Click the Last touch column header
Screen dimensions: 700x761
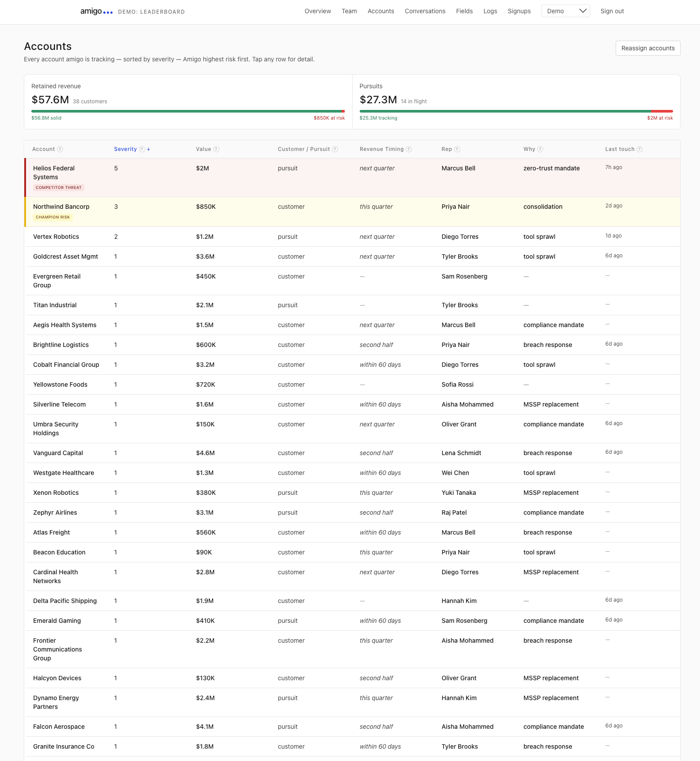point(620,149)
